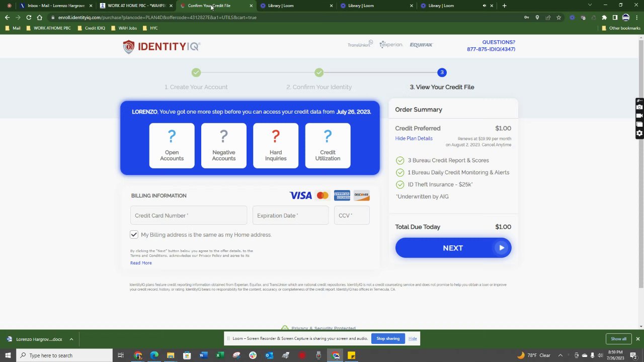644x362 pixels.
Task: Close the downloads bar
Action: point(638,339)
